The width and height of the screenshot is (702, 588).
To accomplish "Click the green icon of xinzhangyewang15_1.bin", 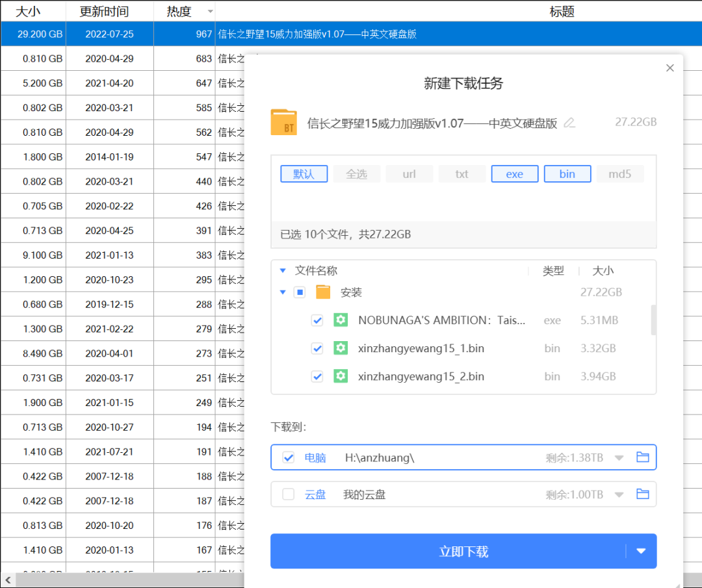I will (x=341, y=348).
